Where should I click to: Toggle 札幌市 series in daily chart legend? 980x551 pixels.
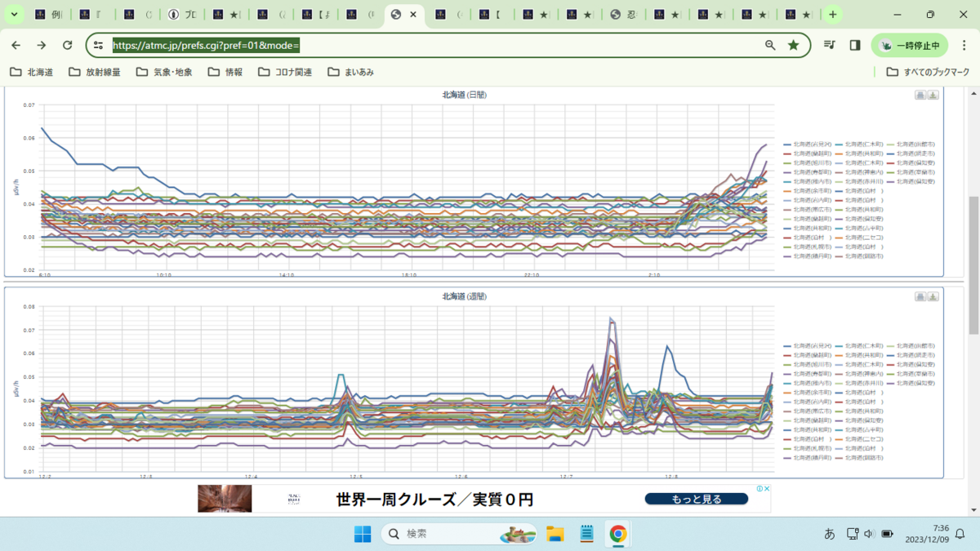click(807, 247)
